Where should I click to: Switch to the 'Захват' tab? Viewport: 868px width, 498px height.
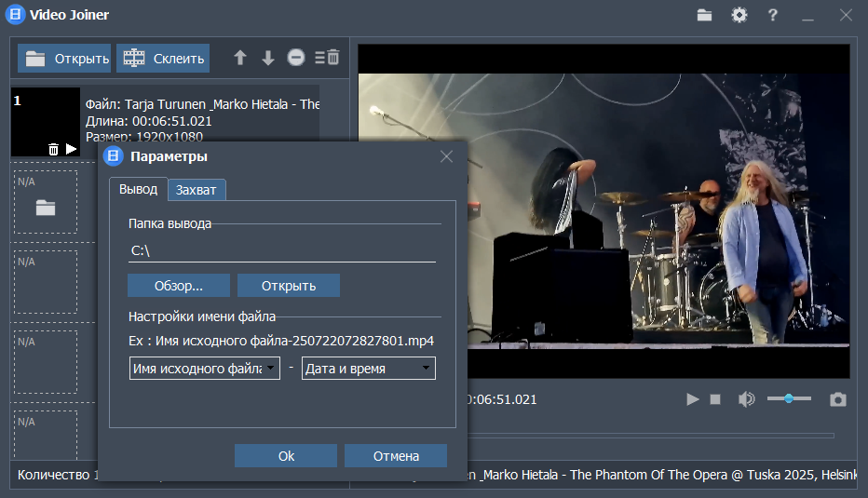pos(196,190)
